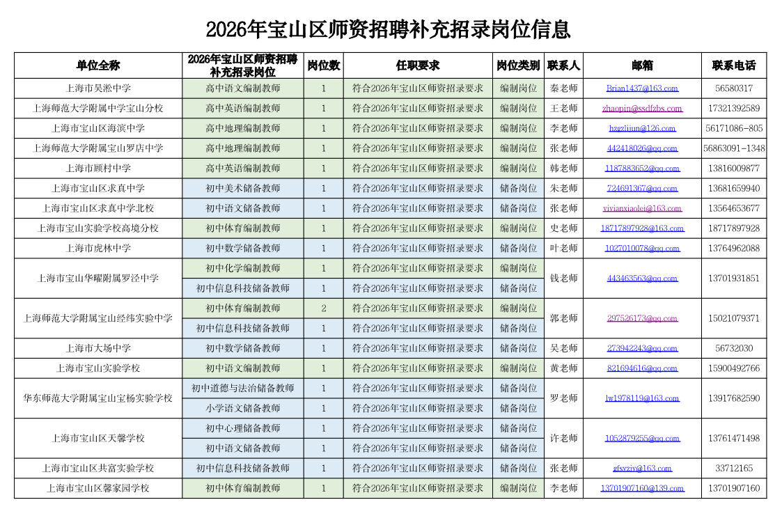Select phone number 56171086-805
This screenshot has height=532, width=782.
(x=734, y=128)
